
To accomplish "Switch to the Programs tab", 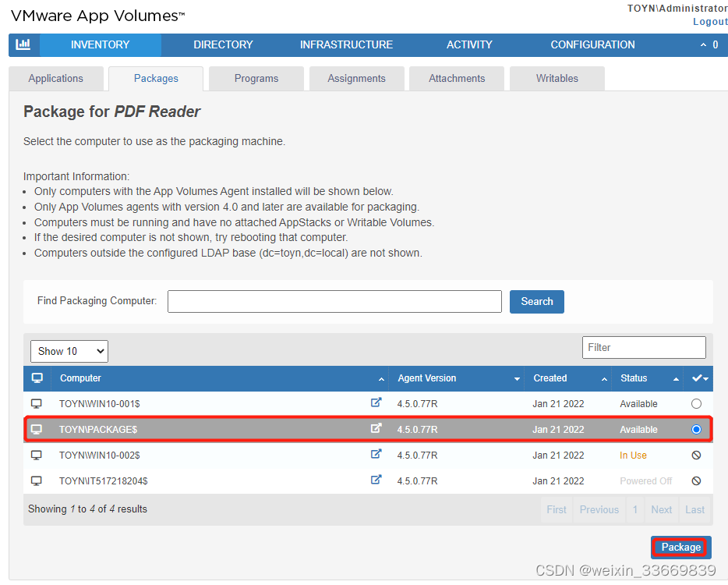I will 256,79.
